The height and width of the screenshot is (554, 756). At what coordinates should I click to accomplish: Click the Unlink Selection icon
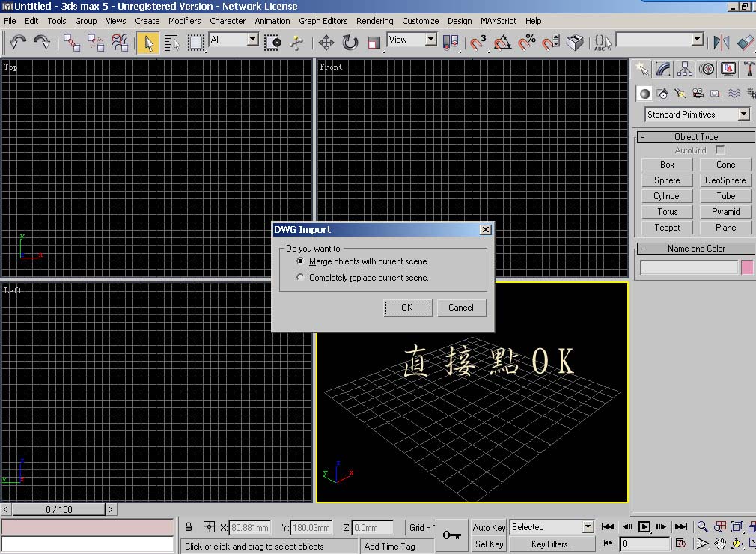pyautogui.click(x=96, y=43)
